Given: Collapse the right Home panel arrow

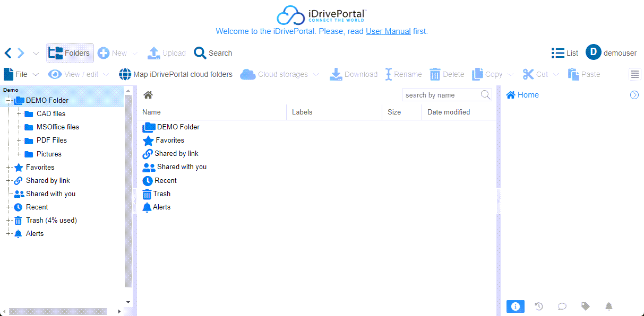Looking at the screenshot, I should 634,95.
